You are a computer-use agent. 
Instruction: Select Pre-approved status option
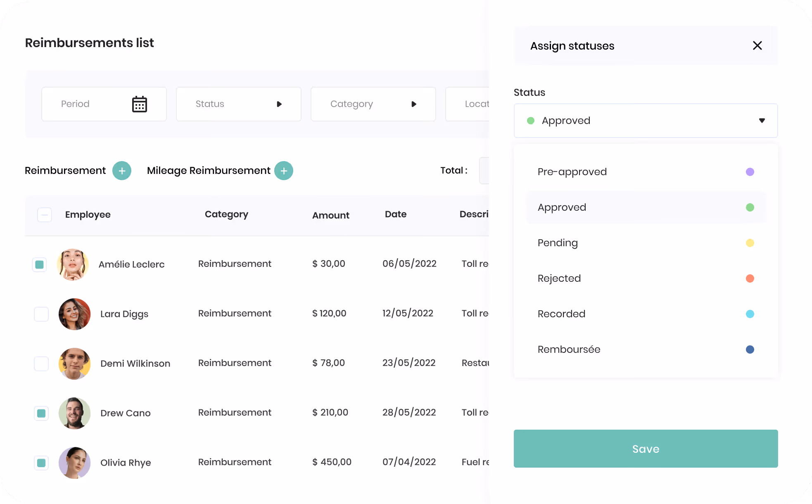pyautogui.click(x=646, y=172)
